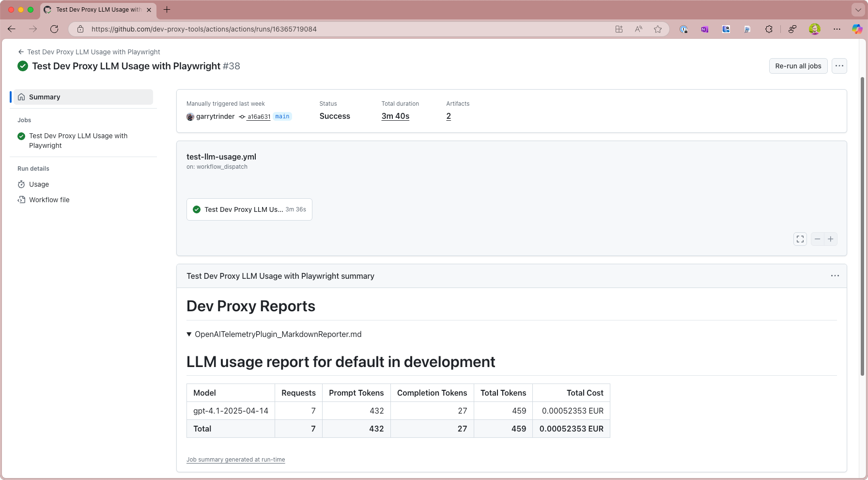
Task: Open the OneNote extension icon
Action: tap(704, 29)
